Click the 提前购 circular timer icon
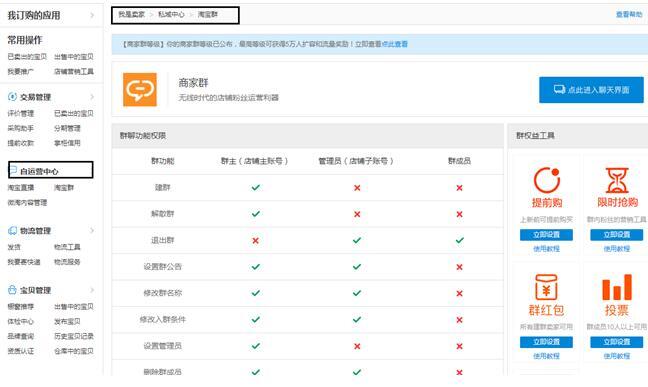 [x=546, y=180]
